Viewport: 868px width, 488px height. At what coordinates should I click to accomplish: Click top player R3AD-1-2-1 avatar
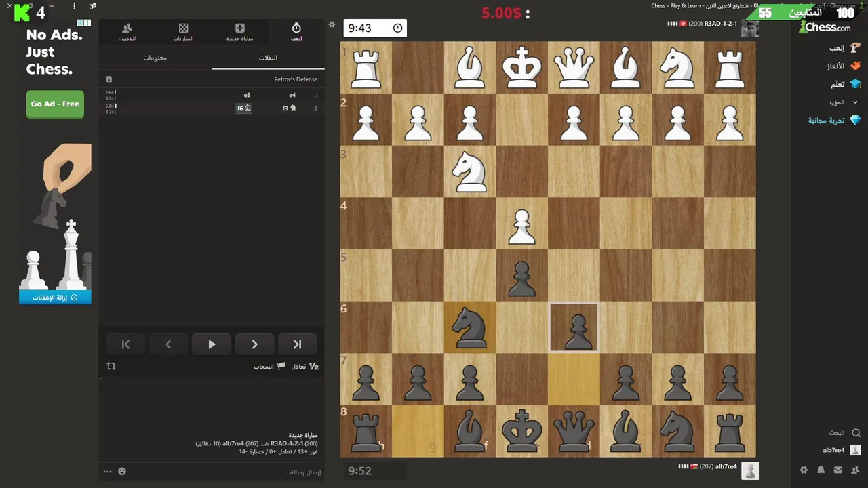coord(750,28)
